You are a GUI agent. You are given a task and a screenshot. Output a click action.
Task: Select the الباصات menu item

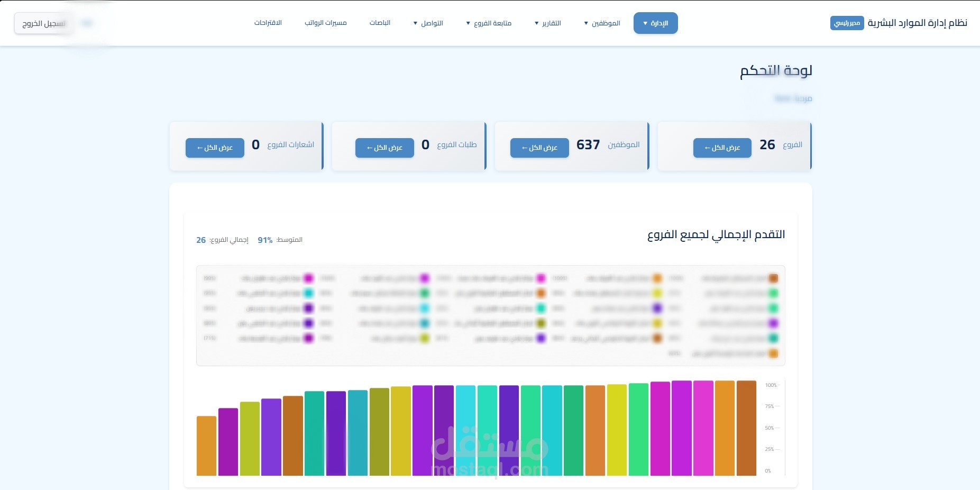click(x=379, y=23)
